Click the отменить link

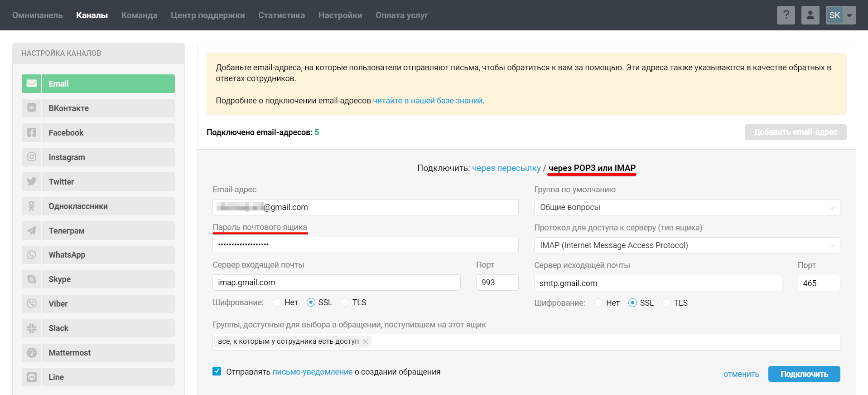tap(741, 374)
